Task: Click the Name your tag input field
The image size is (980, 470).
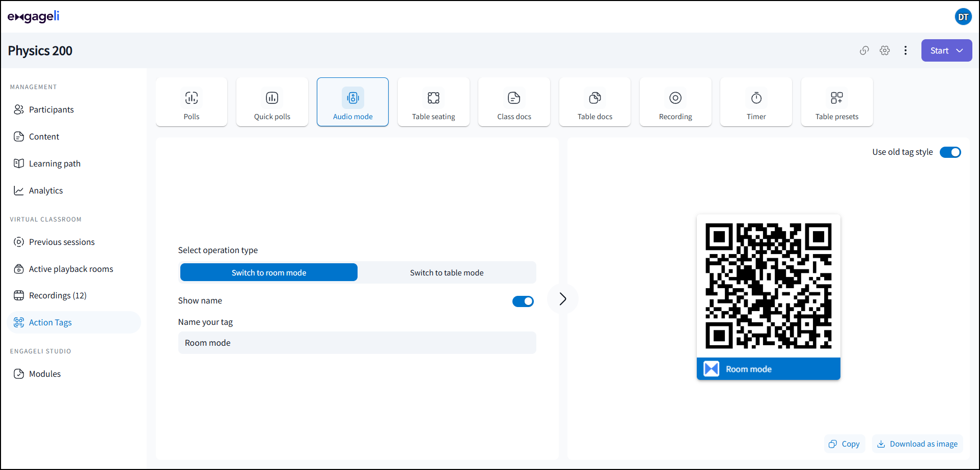Action: pos(357,343)
